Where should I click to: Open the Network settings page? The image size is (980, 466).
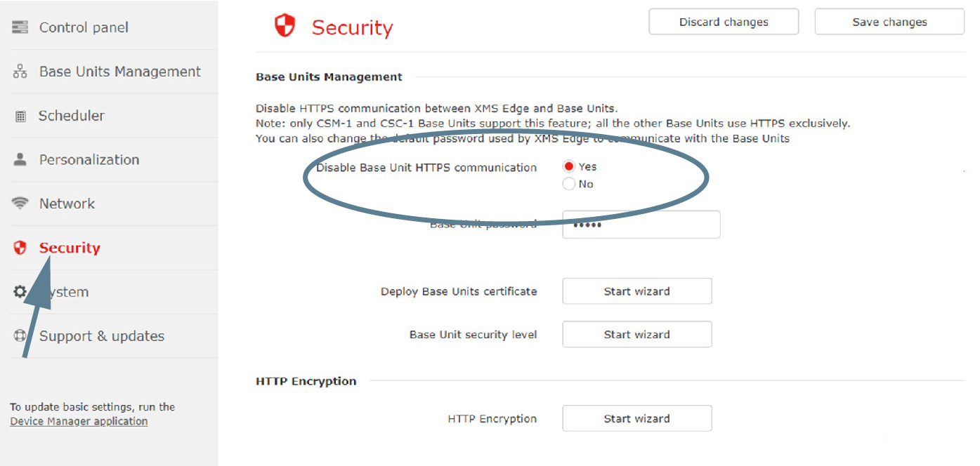tap(67, 204)
